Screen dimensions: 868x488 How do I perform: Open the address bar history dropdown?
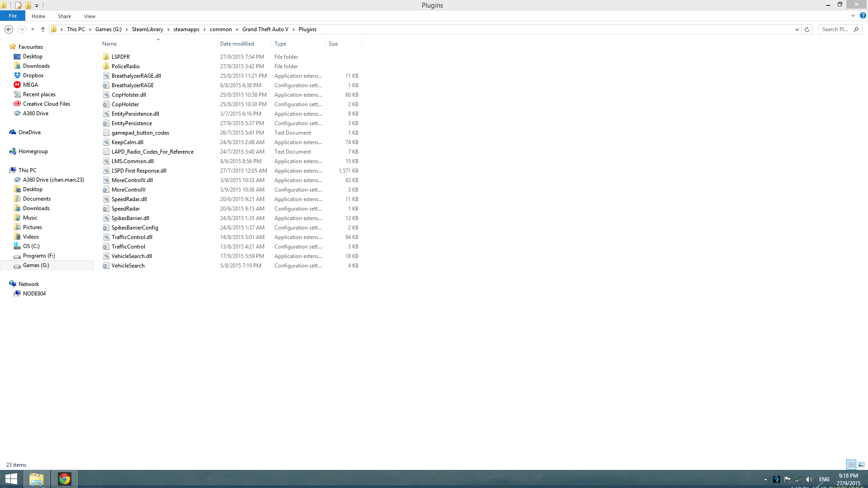pos(797,29)
